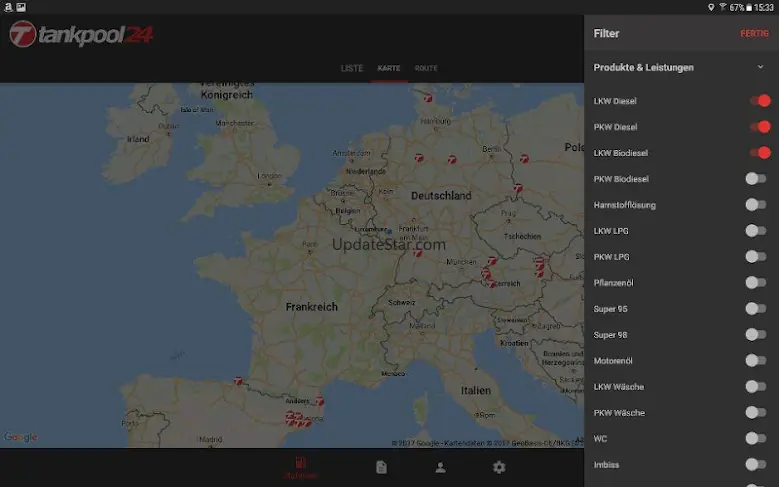779x487 pixels.
Task: Click the Filter panel title
Action: pos(606,33)
